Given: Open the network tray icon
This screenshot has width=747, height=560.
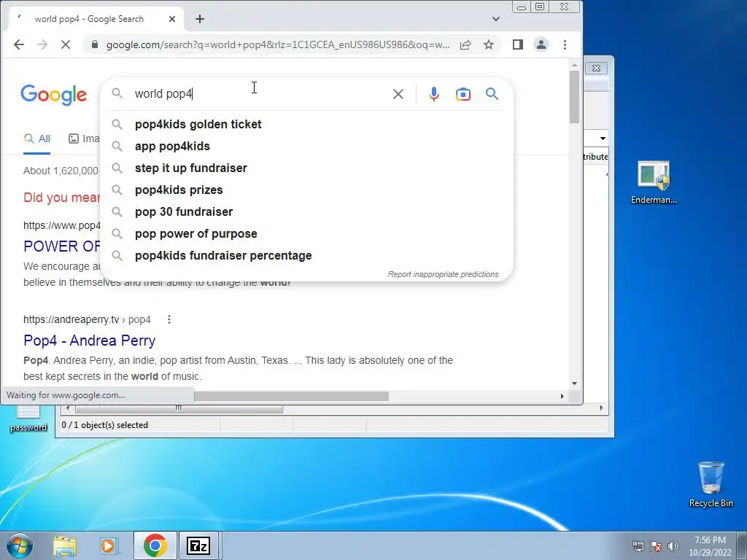Looking at the screenshot, I should click(638, 546).
